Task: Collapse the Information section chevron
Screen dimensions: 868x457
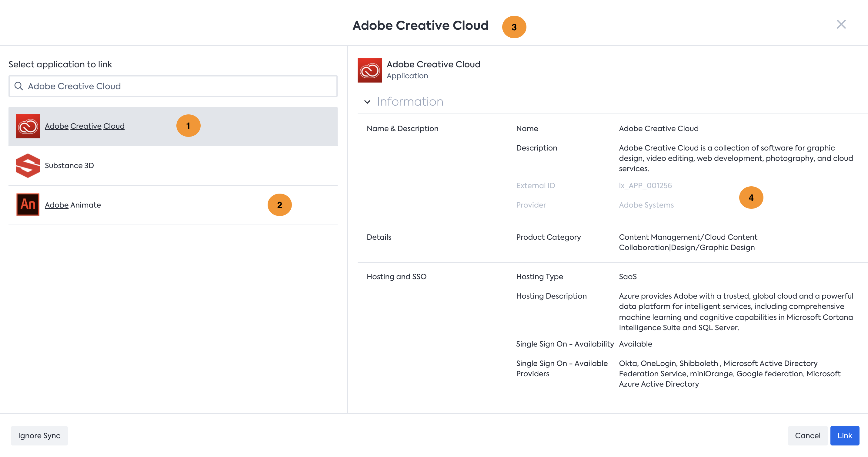Action: pyautogui.click(x=367, y=102)
